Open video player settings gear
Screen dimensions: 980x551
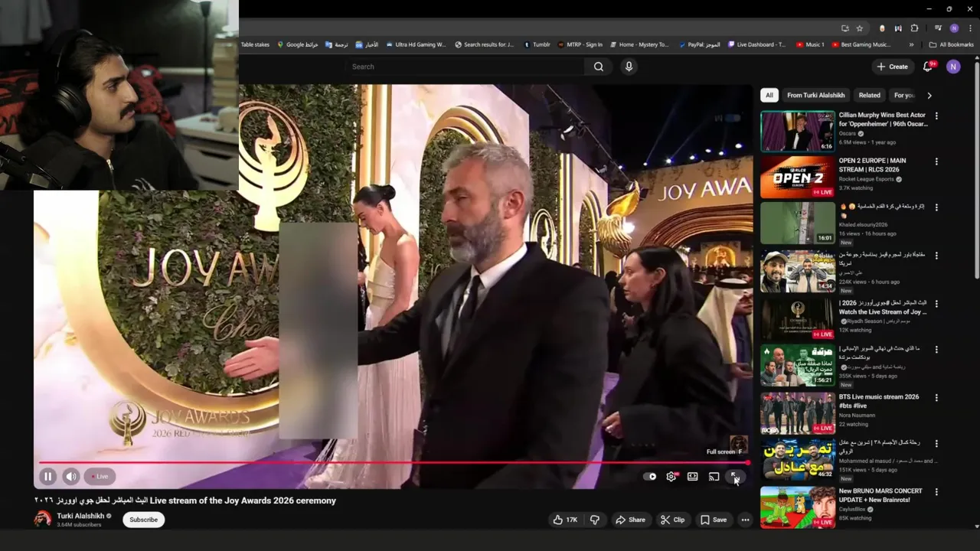click(x=671, y=476)
